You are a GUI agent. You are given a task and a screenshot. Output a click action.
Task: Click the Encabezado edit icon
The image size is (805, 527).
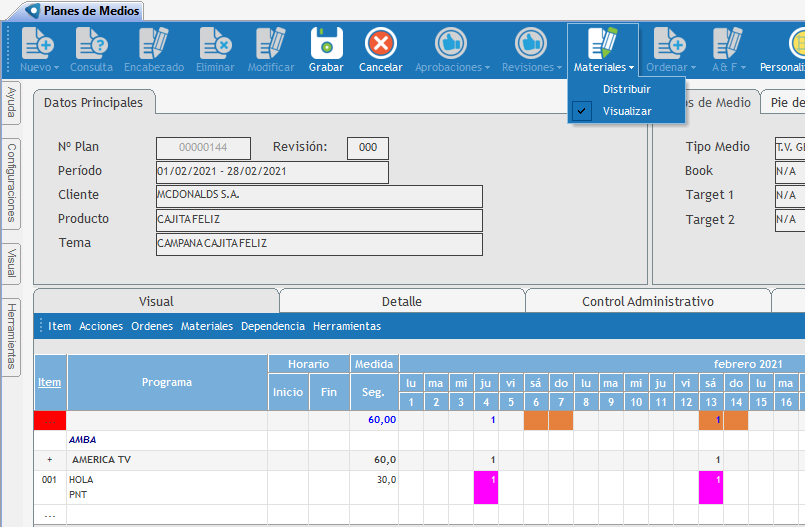coord(153,44)
